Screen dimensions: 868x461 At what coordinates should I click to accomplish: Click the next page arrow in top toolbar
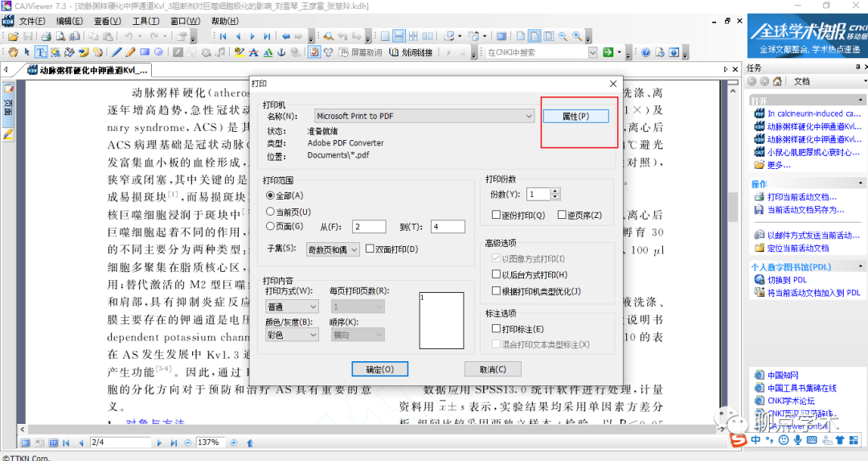click(x=252, y=36)
